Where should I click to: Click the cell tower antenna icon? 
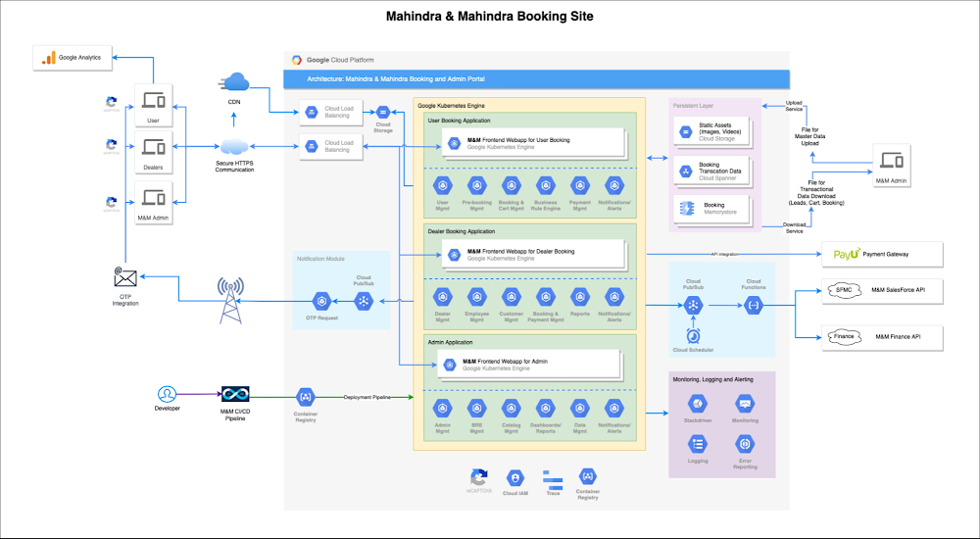tap(230, 301)
